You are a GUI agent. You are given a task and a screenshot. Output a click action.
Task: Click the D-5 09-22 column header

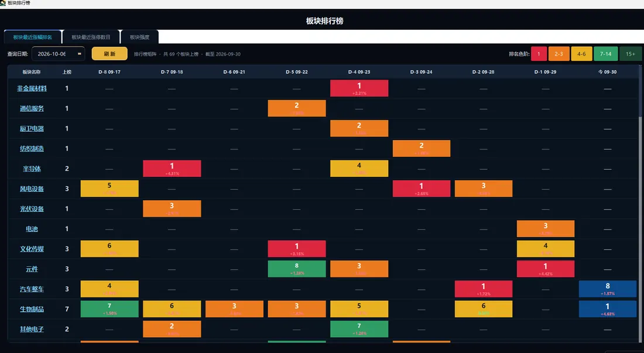[297, 72]
